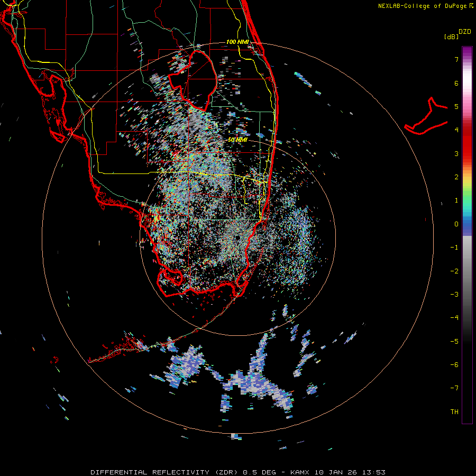The width and height of the screenshot is (476, 476).
Task: Click the 5 value on the color scale
Action: tap(456, 106)
